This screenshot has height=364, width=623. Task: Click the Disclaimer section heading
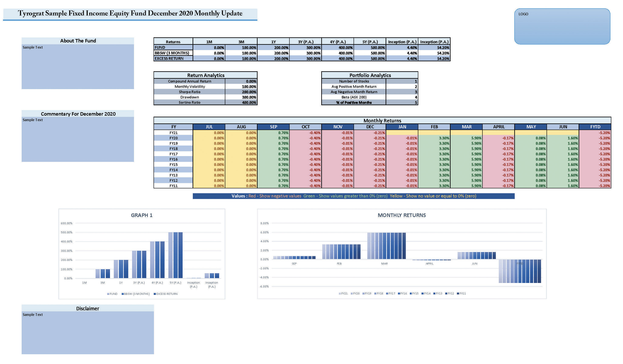[x=87, y=308]
